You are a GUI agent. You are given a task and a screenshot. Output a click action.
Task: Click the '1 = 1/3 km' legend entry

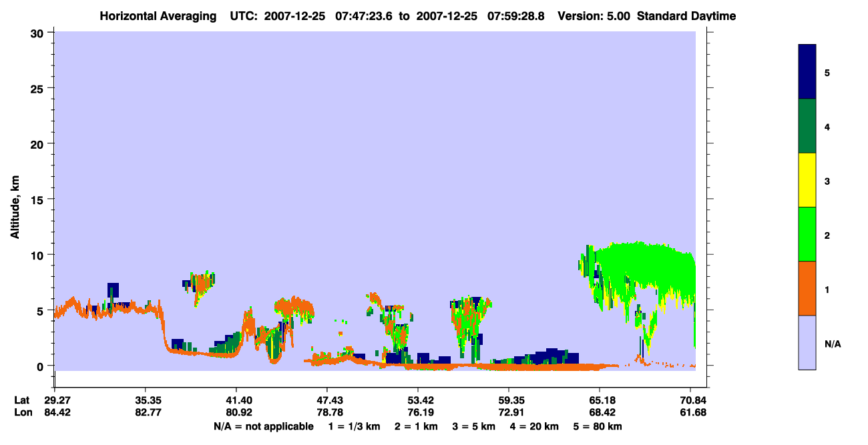354,426
